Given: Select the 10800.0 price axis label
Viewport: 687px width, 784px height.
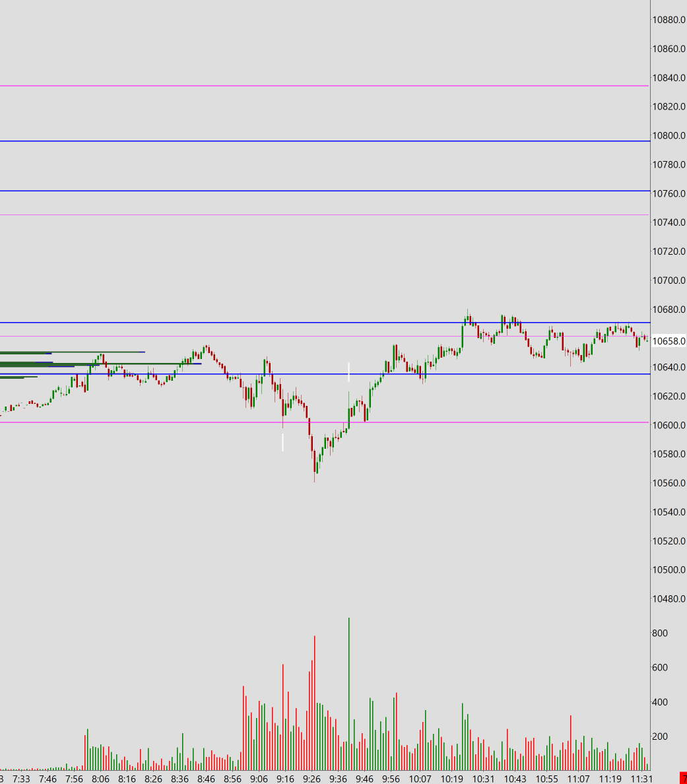Looking at the screenshot, I should point(669,135).
